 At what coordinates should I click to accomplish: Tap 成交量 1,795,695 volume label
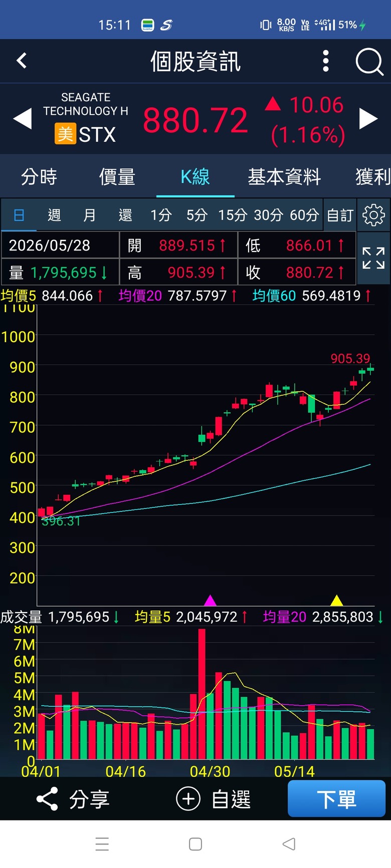click(60, 617)
